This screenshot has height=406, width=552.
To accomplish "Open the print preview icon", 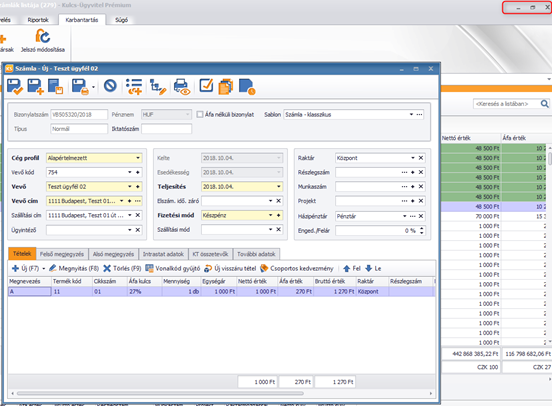I will click(182, 87).
